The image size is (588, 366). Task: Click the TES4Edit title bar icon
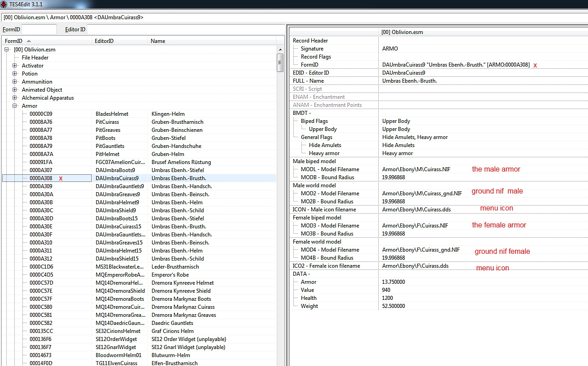4,4
